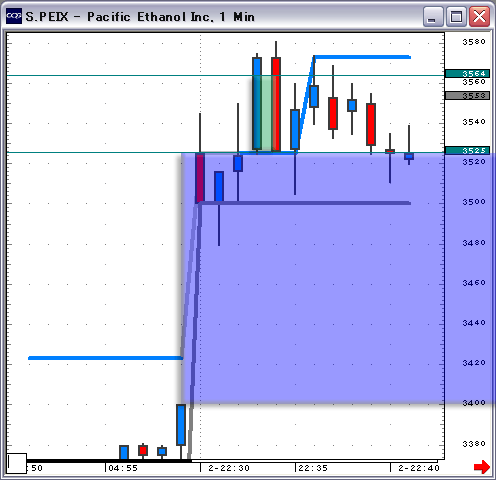Screen dimensions: 496x480
Task: Click the empty square box at bottom-left corner
Action: [17, 463]
